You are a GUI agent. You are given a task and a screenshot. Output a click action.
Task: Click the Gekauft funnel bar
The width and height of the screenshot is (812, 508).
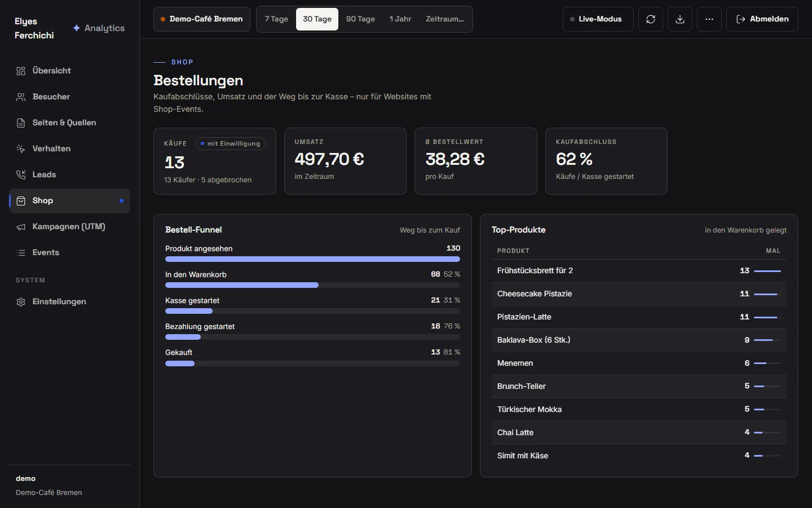pos(312,364)
